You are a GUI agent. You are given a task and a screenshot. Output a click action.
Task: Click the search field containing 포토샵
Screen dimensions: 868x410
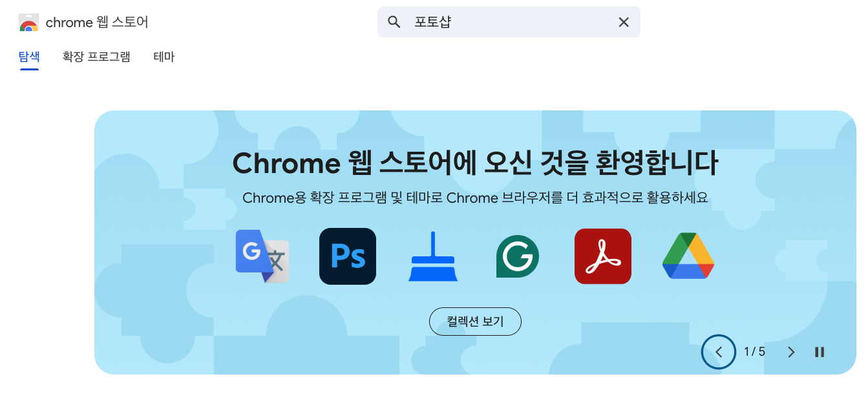coord(509,22)
